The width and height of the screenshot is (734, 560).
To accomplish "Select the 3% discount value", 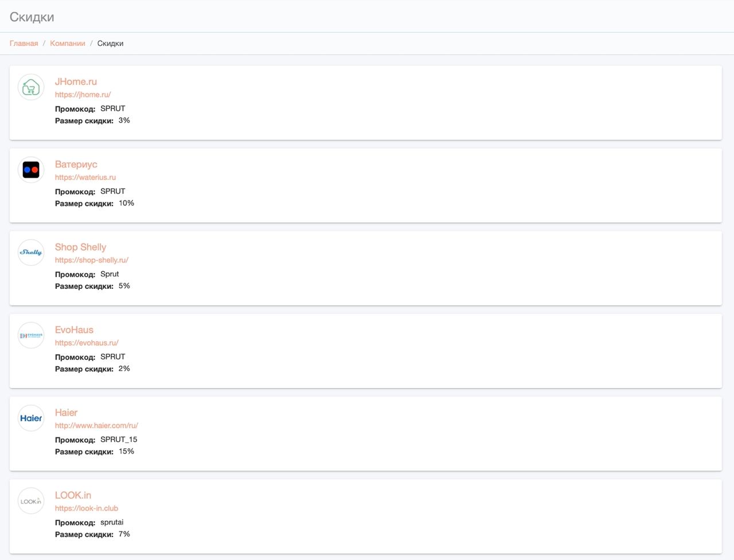I will click(x=124, y=120).
